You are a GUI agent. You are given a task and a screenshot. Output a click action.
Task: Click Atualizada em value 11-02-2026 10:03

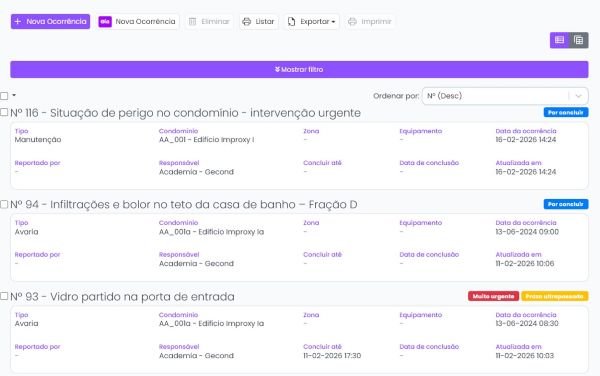[x=525, y=356]
